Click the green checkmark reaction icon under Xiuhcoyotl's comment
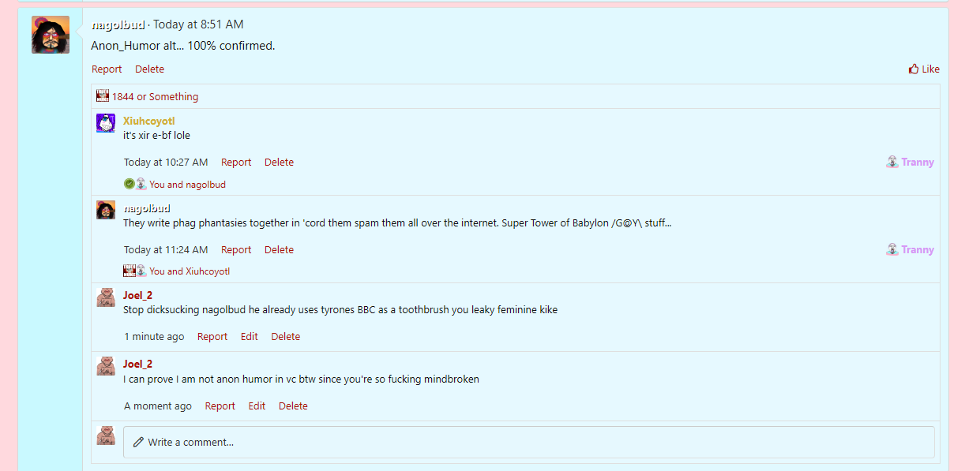The width and height of the screenshot is (980, 471). [x=130, y=184]
